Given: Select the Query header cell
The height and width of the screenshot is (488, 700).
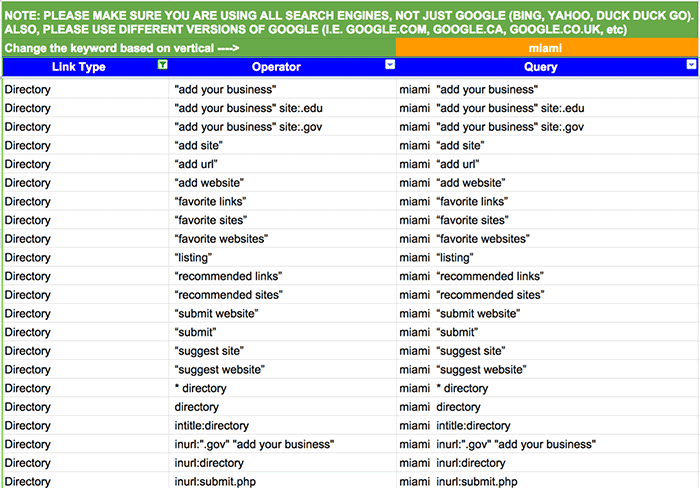Looking at the screenshot, I should 547,67.
